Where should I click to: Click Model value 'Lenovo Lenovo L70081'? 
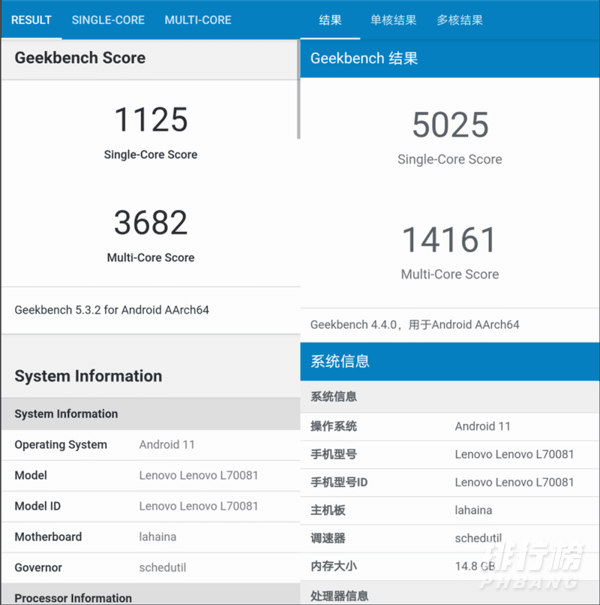198,475
